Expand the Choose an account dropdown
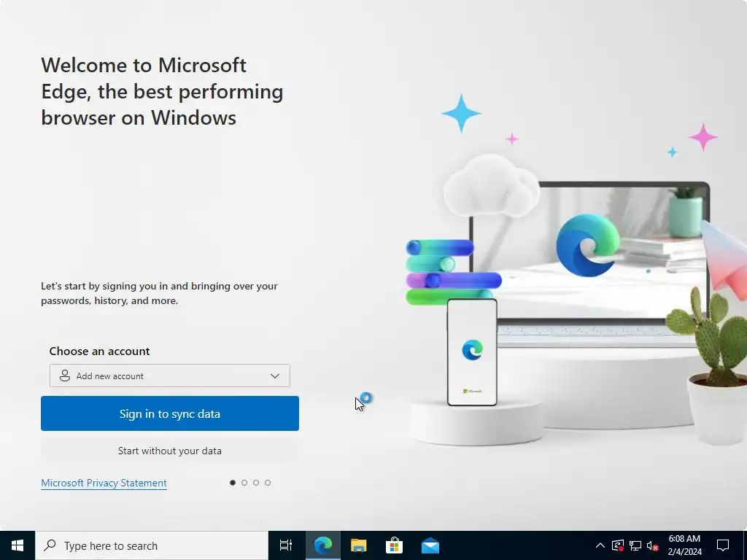747x560 pixels. (x=169, y=376)
